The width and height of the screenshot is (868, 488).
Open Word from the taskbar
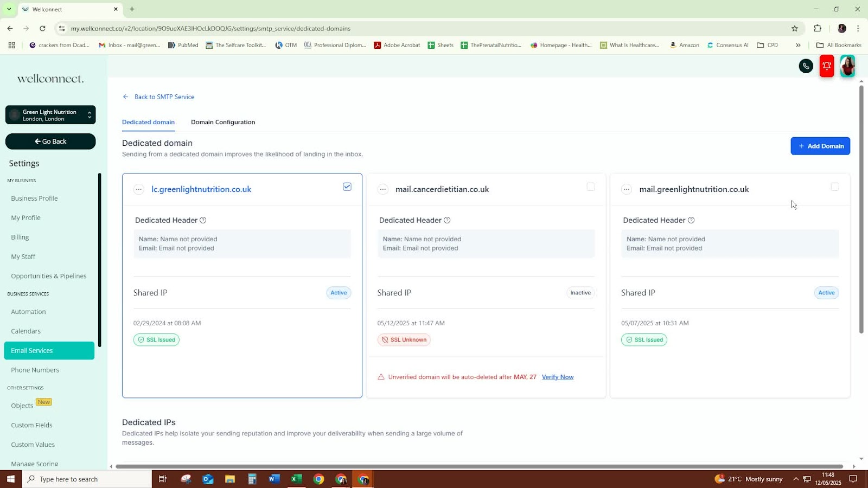[274, 479]
